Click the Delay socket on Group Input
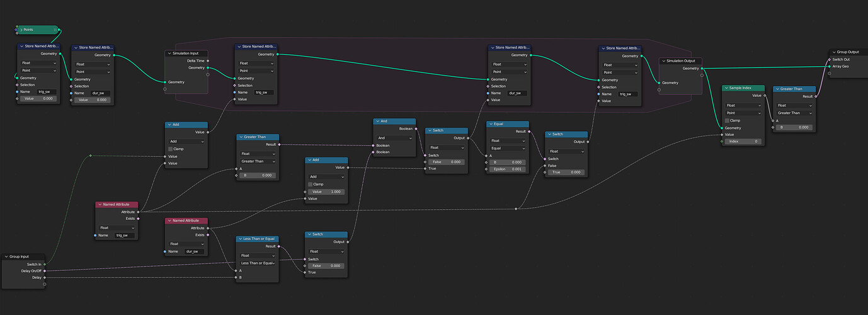This screenshot has height=315, width=868. [45, 277]
